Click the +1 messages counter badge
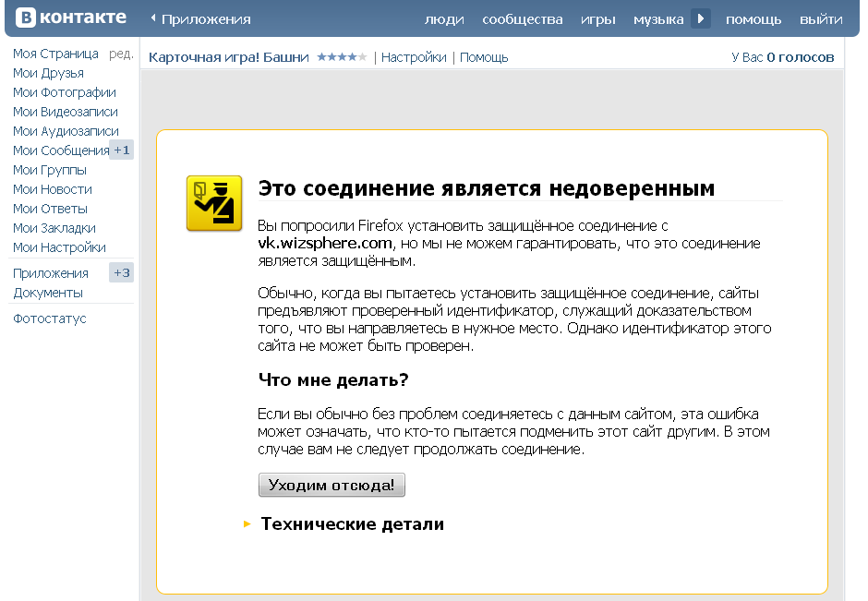Viewport: 868px width, 601px height. click(x=121, y=150)
